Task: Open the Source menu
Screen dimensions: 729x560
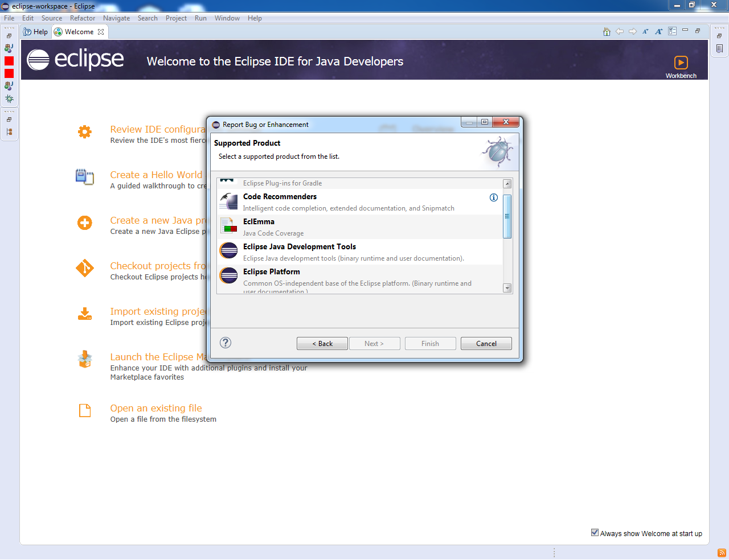Action: tap(52, 18)
